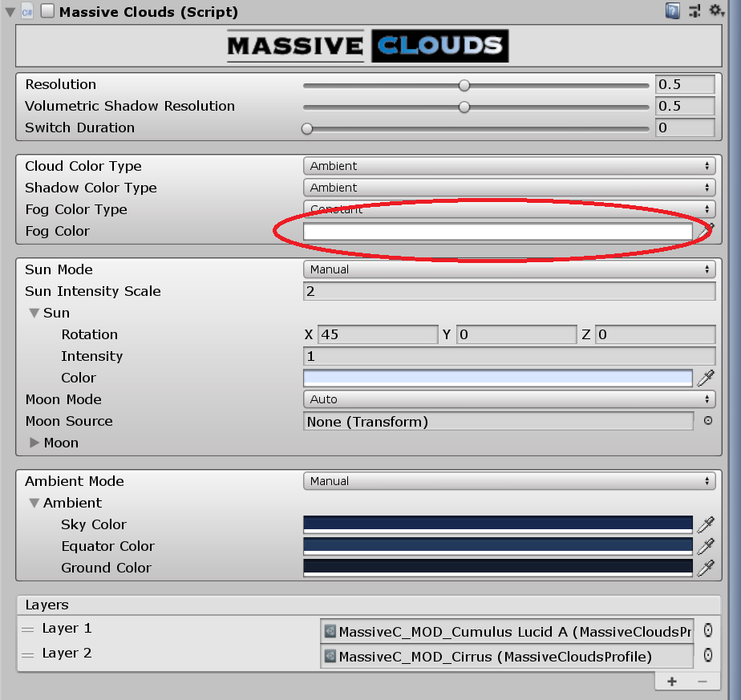The width and height of the screenshot is (741, 700).
Task: Click the Layer 2 label
Action: click(x=67, y=653)
